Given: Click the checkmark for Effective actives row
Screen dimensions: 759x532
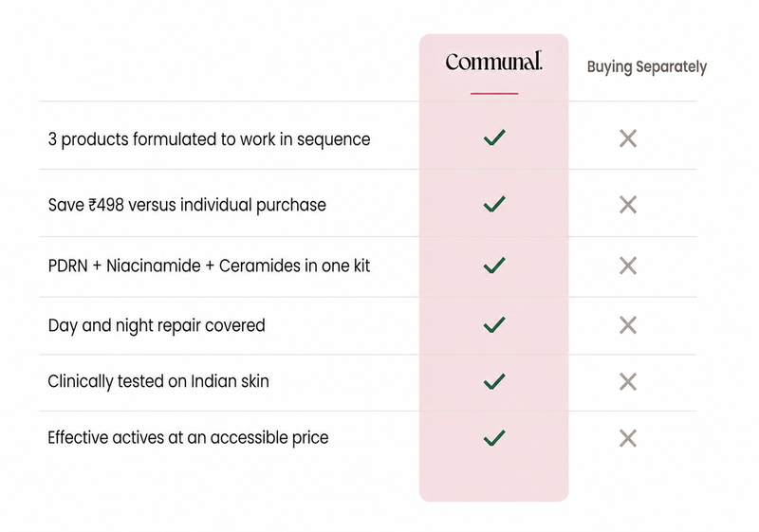Looking at the screenshot, I should click(494, 438).
